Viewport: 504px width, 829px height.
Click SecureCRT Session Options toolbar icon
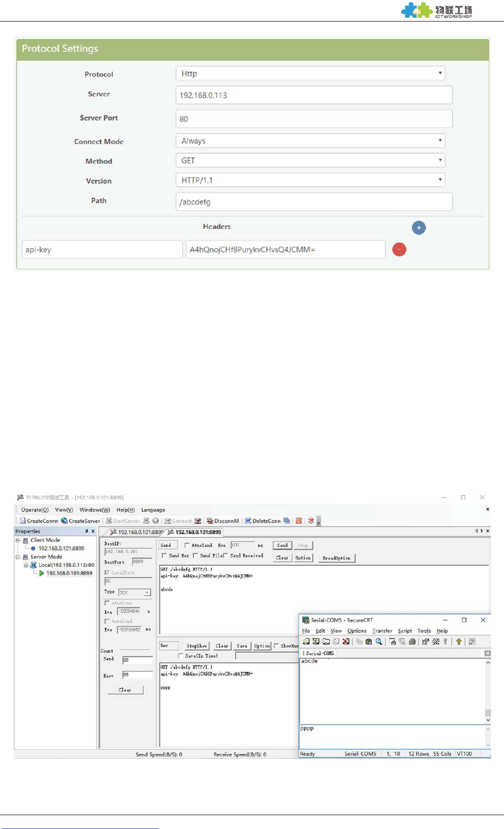coord(426,642)
